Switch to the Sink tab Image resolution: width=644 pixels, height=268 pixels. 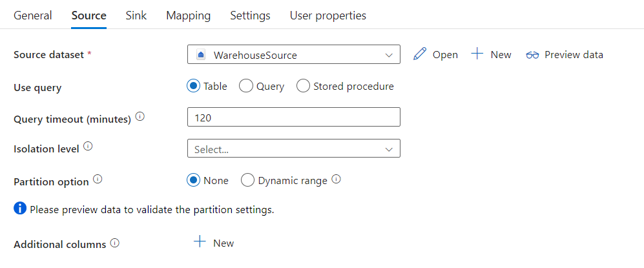pos(136,15)
